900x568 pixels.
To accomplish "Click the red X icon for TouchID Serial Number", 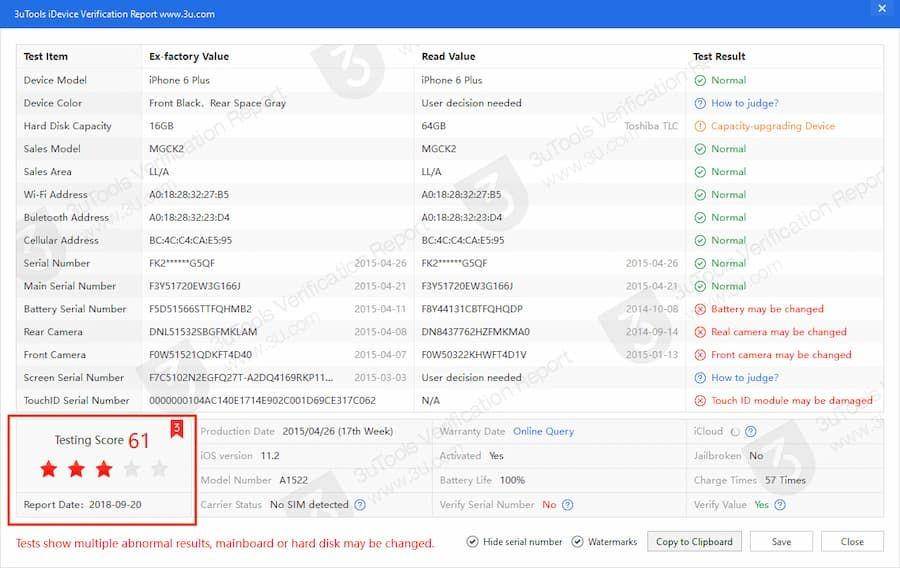I will tap(700, 401).
